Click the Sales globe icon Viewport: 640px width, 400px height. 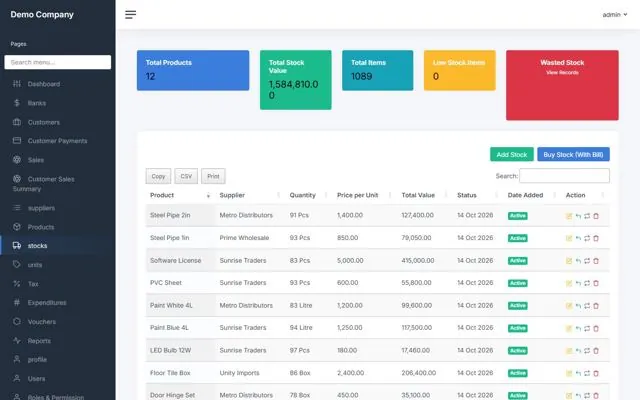(x=17, y=160)
